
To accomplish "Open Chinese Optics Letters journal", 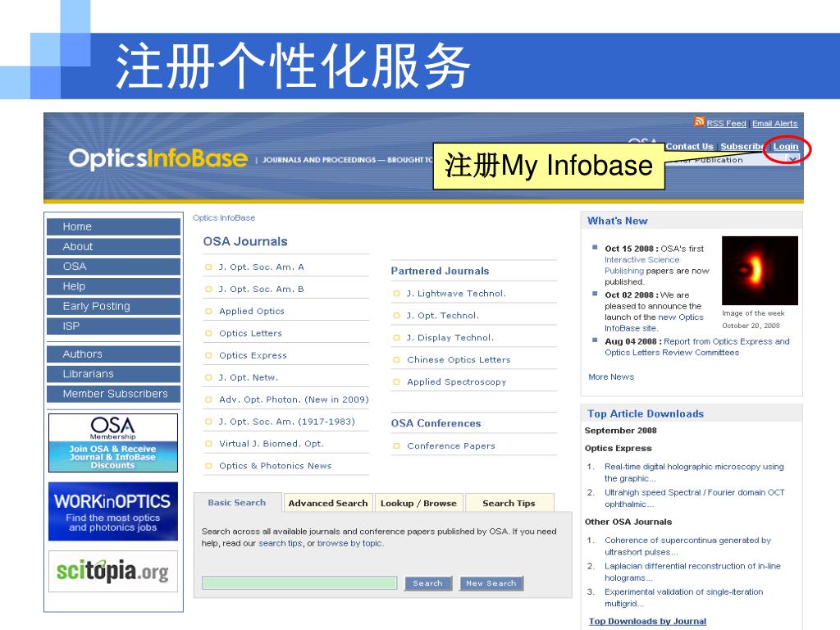I will point(459,360).
